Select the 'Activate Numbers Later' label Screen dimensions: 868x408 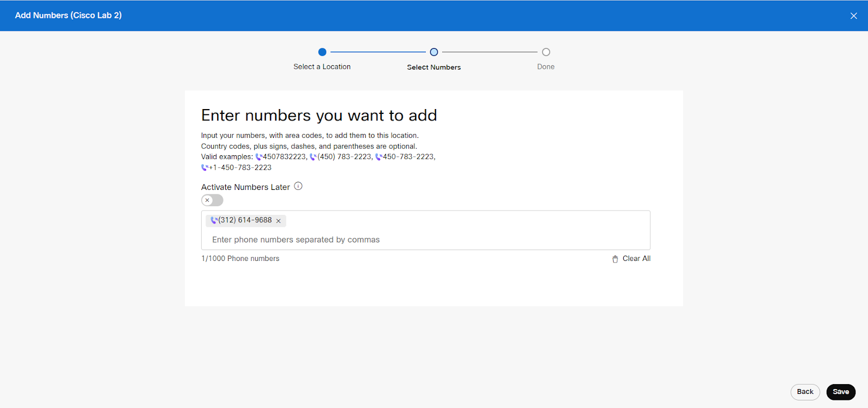coord(245,187)
